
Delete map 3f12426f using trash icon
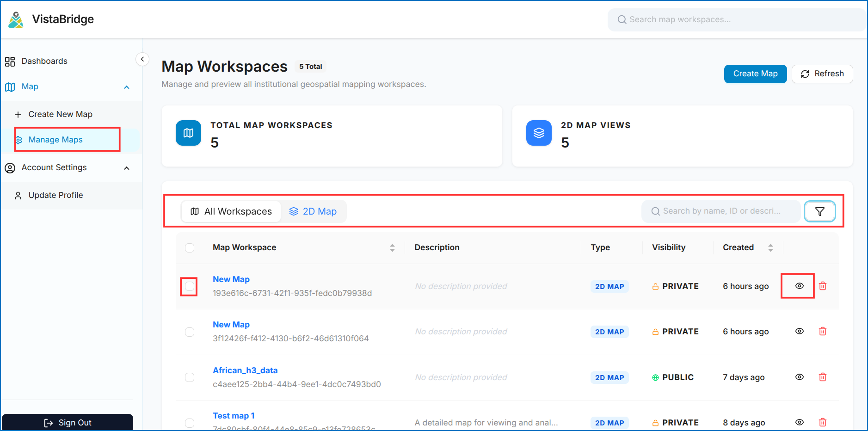coord(823,331)
